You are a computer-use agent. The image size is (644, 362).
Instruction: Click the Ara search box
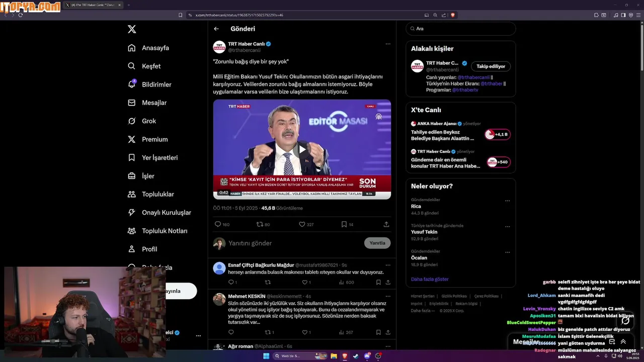(461, 29)
